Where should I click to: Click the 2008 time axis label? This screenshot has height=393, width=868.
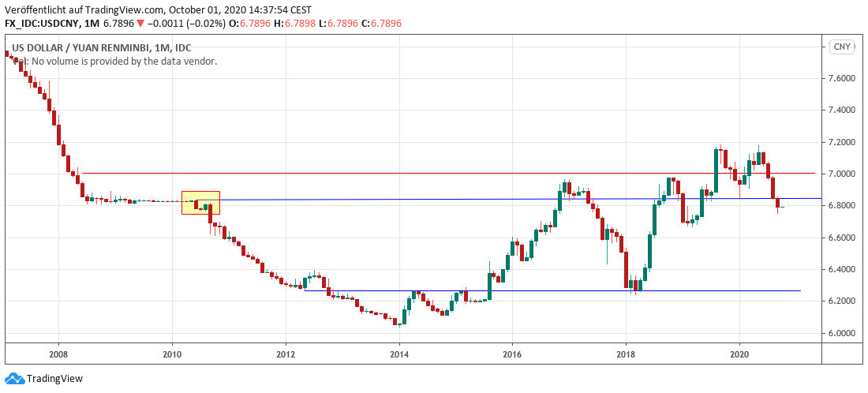coord(58,354)
